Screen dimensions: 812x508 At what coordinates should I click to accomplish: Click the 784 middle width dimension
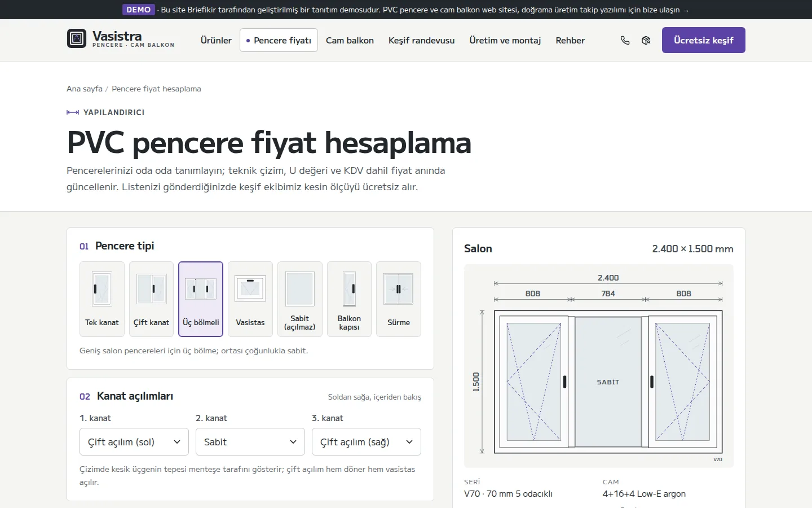tap(608, 294)
